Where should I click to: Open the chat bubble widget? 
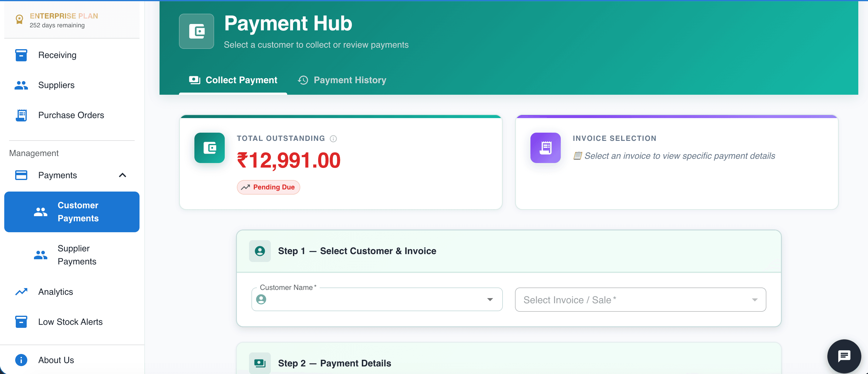(844, 356)
